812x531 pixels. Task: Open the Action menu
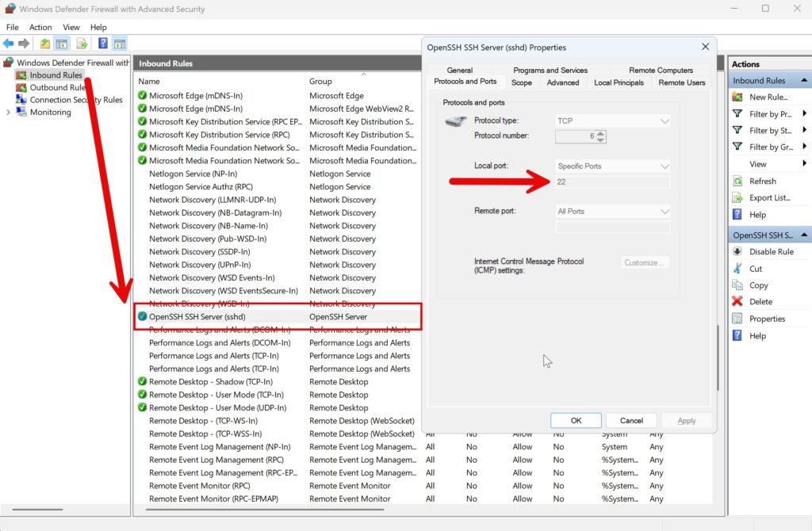coord(40,26)
